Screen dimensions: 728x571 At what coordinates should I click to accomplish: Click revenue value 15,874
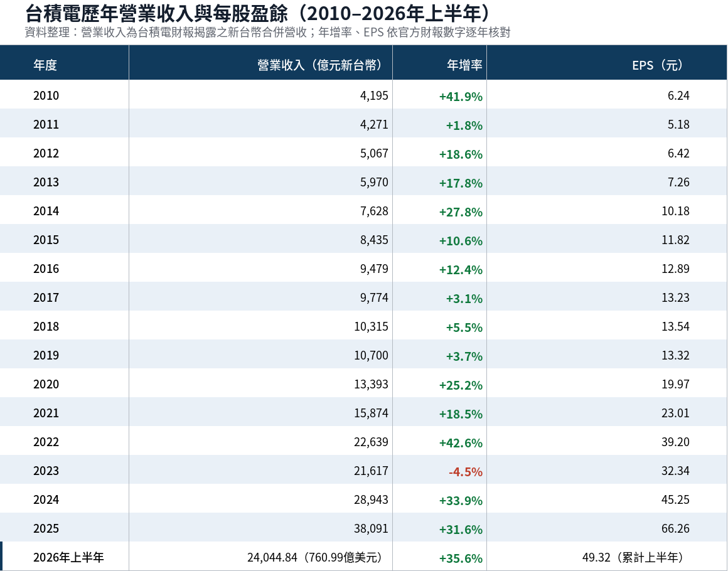click(x=371, y=413)
